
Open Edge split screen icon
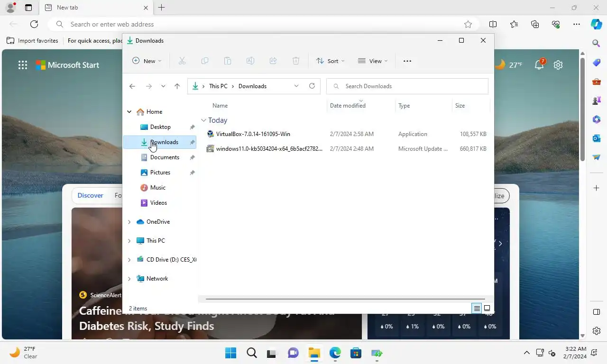(x=493, y=24)
